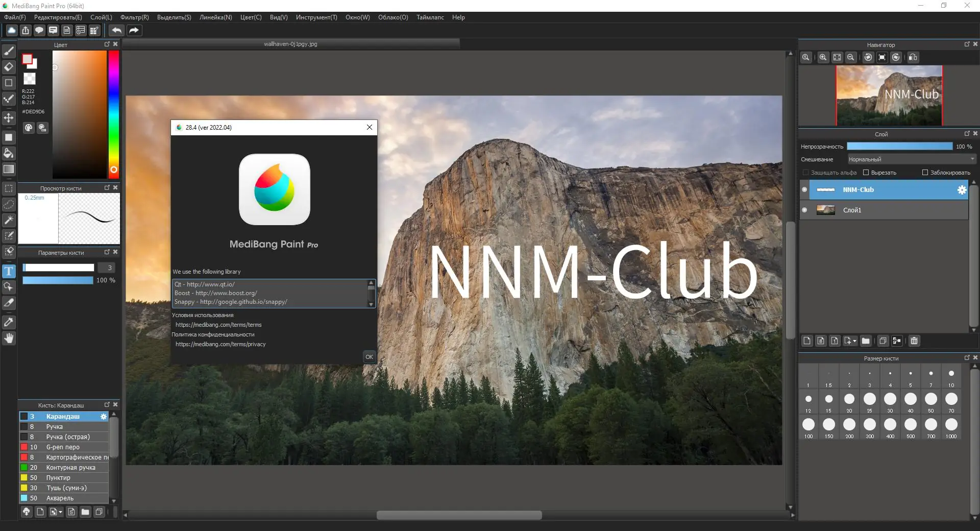980x531 pixels.
Task: Click the palette icon in the Color panel
Action: point(29,128)
